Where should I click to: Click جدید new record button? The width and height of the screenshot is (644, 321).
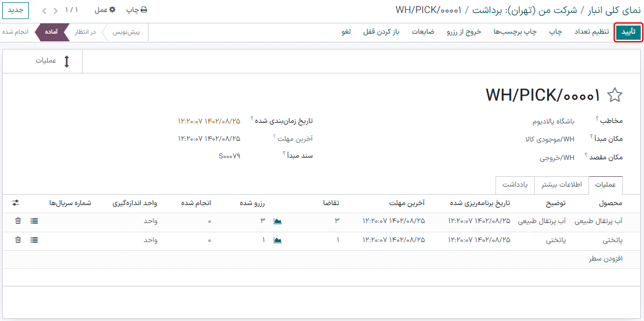[x=16, y=10]
